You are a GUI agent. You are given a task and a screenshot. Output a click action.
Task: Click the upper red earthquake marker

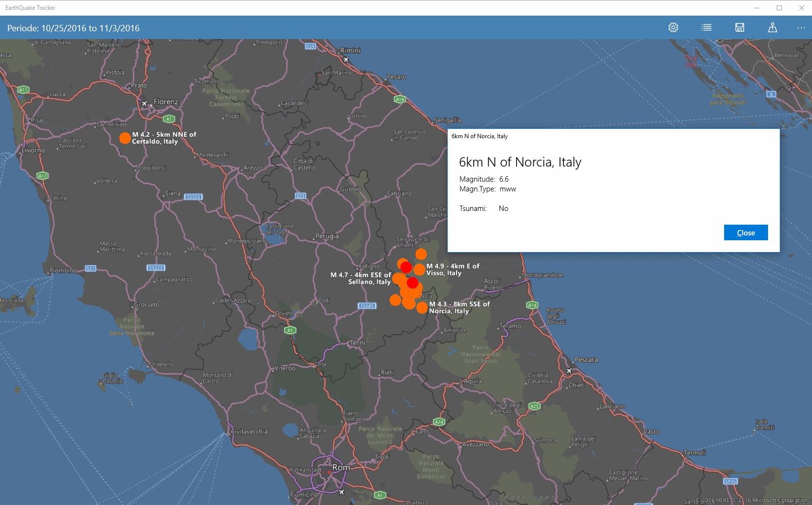click(x=406, y=268)
